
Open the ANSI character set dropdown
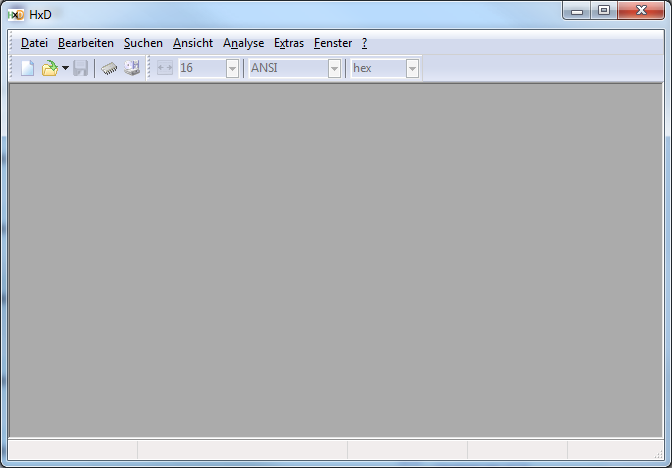[335, 68]
